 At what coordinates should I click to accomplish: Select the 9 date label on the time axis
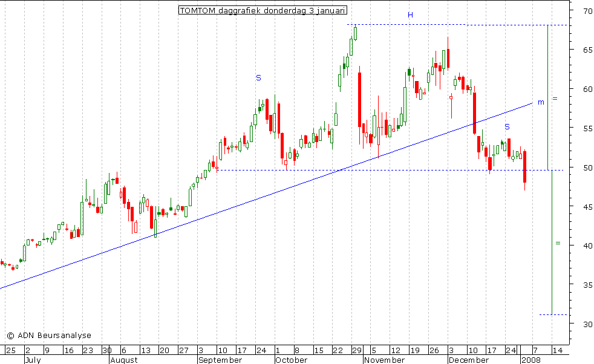(x=47, y=350)
